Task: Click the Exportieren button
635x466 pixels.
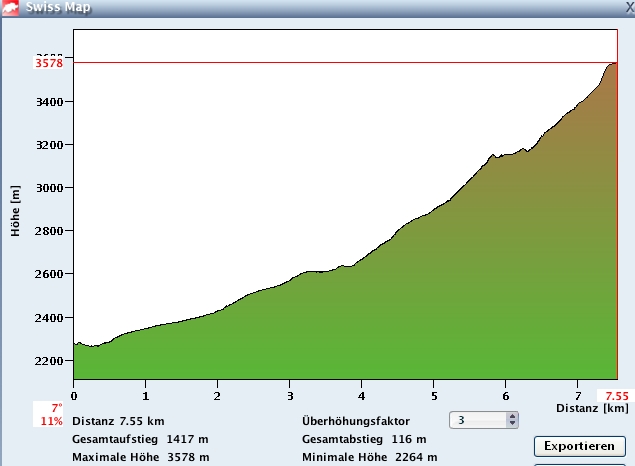Action: pyautogui.click(x=579, y=446)
